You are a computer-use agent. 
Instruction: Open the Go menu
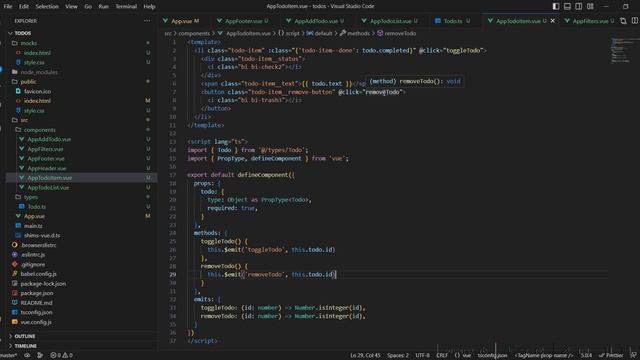tap(88, 7)
